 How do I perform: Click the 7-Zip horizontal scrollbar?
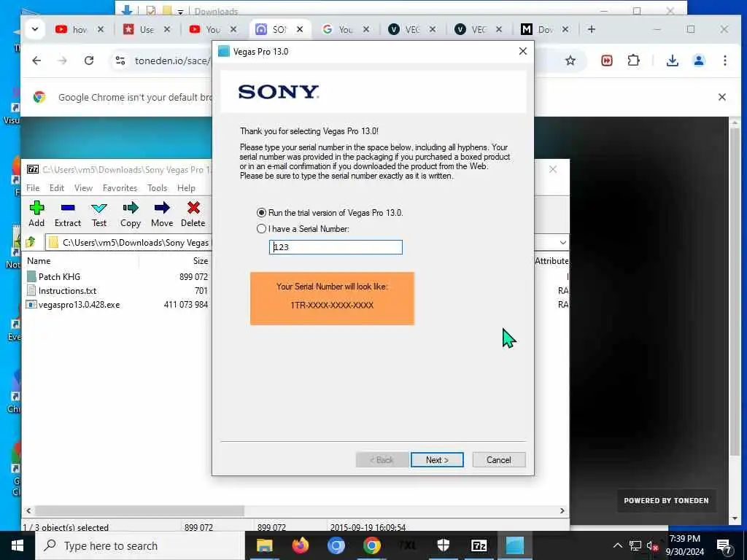[139, 510]
